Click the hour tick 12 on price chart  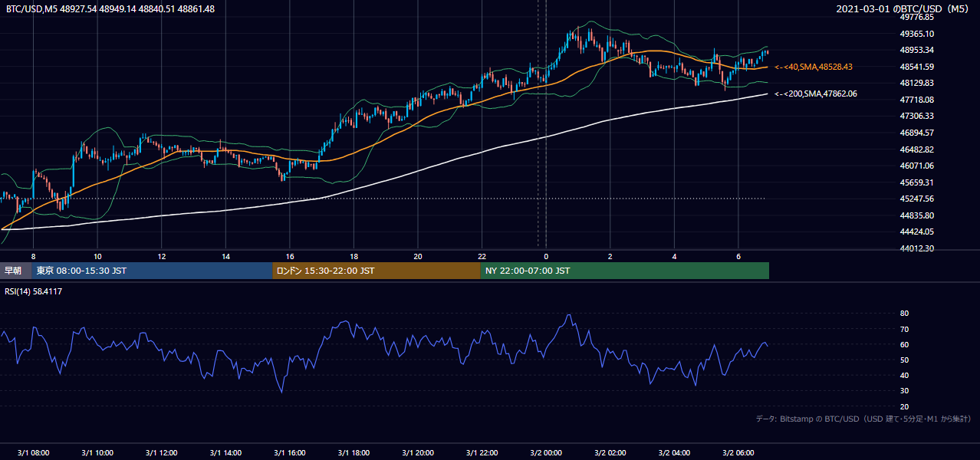pyautogui.click(x=162, y=255)
